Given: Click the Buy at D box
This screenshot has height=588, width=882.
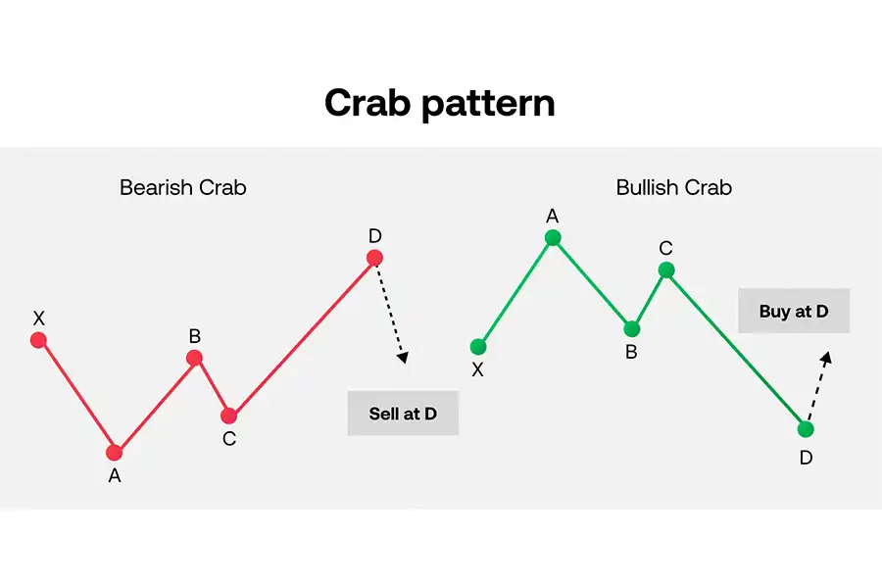Looking at the screenshot, I should tap(794, 311).
